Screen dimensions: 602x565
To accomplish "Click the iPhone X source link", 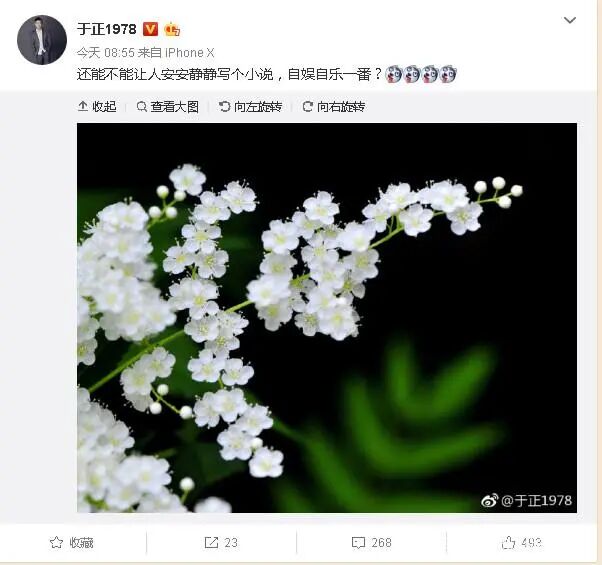I will 189,53.
